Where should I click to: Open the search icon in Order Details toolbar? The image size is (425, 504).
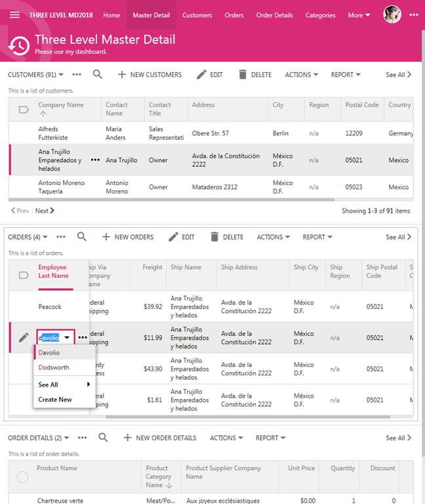[x=103, y=438]
